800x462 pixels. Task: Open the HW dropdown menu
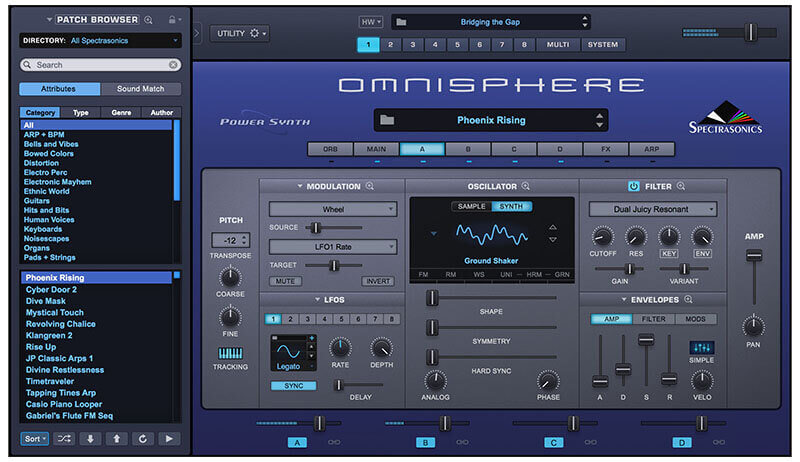pos(370,22)
